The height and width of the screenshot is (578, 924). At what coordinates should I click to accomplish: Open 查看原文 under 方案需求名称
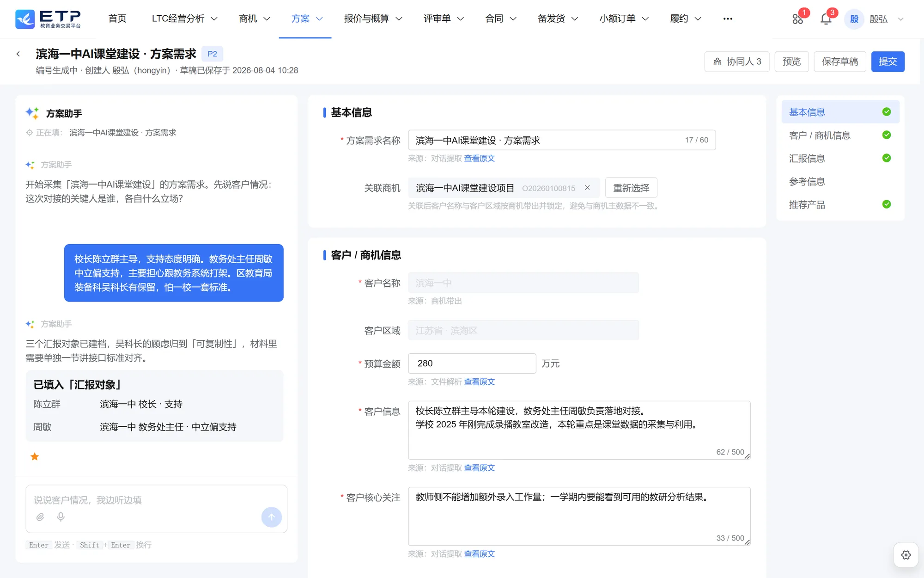click(x=479, y=158)
